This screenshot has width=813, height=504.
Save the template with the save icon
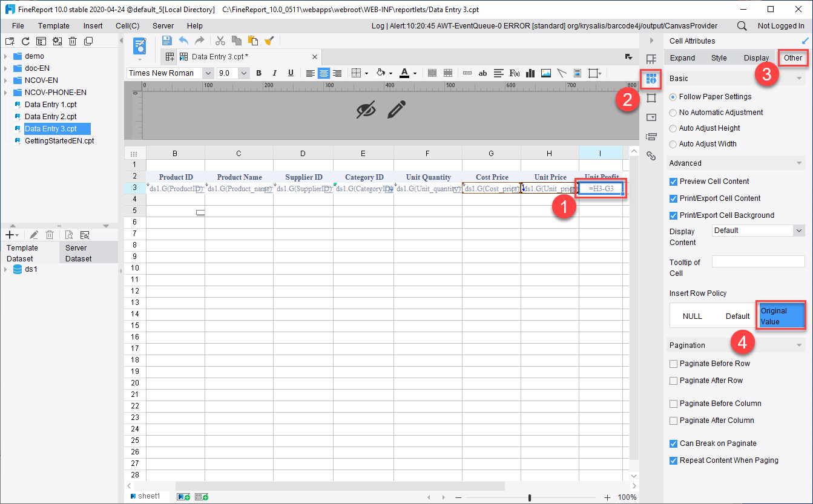166,41
